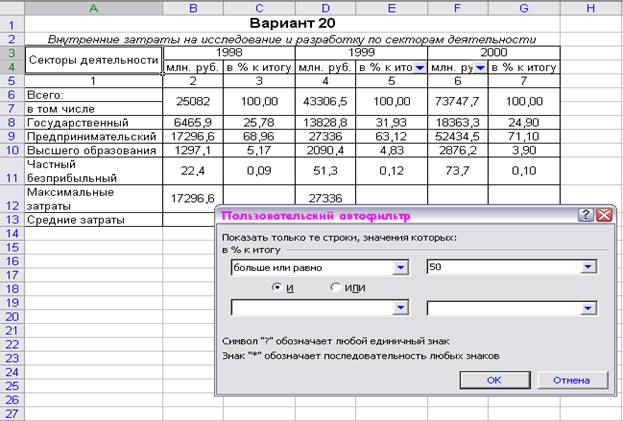The height and width of the screenshot is (421, 623).
Task: Click the cell with value 73747,7
Action: click(458, 102)
